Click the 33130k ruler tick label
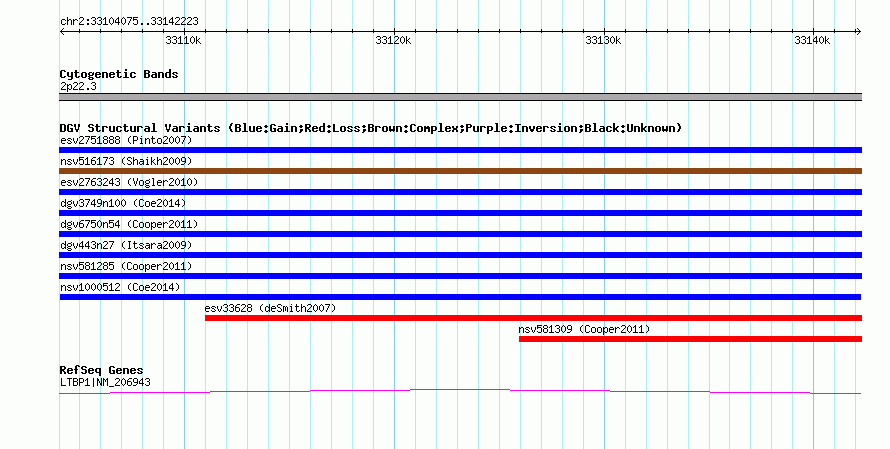 (603, 40)
